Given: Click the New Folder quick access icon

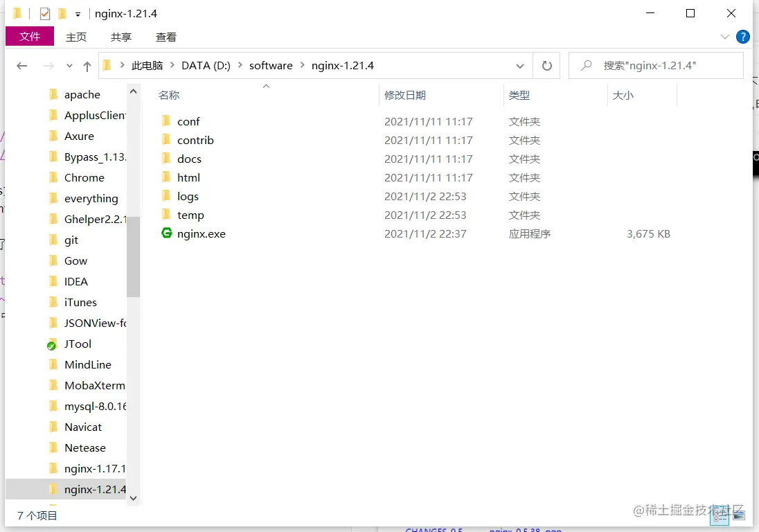Looking at the screenshot, I should click(62, 14).
